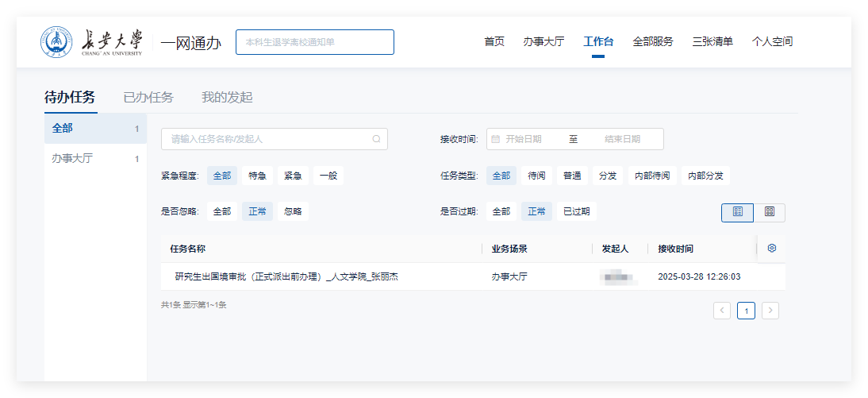Switch to card grid view icon
Screen dimensions: 868x398
pos(769,212)
